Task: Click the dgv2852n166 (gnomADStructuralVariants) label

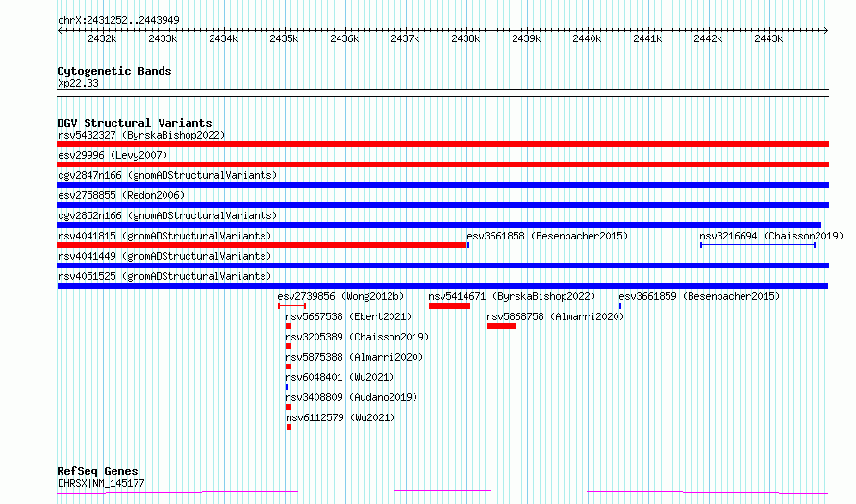Action: 167,215
